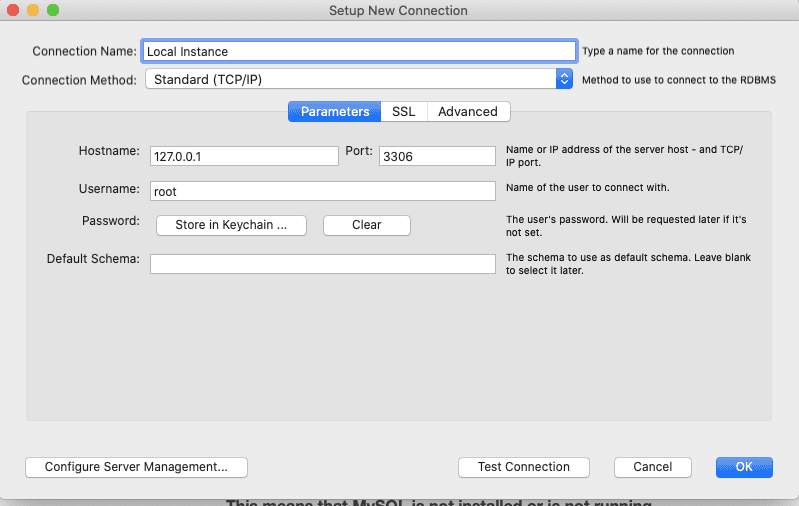Zoom window using green button
The image size is (799, 506).
point(53,10)
